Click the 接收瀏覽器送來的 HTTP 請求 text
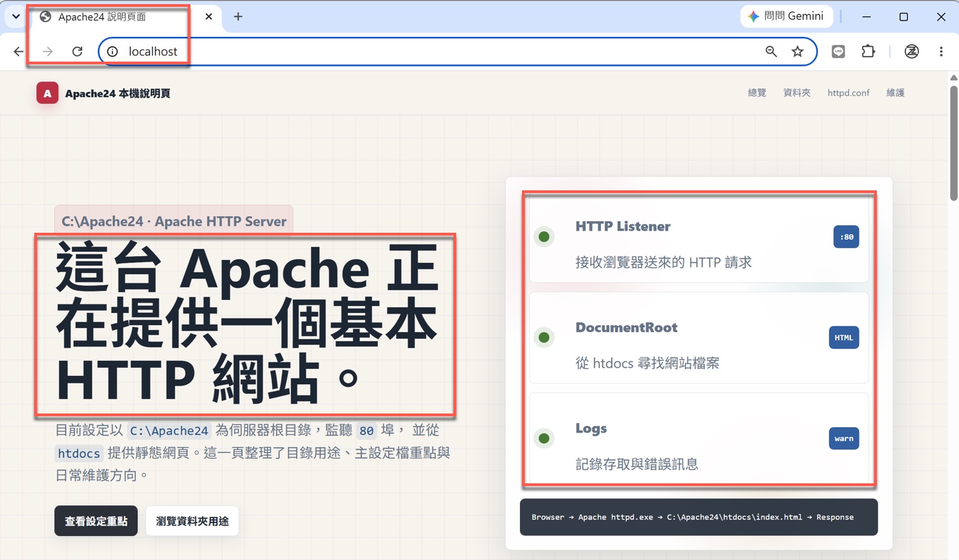 [x=664, y=262]
